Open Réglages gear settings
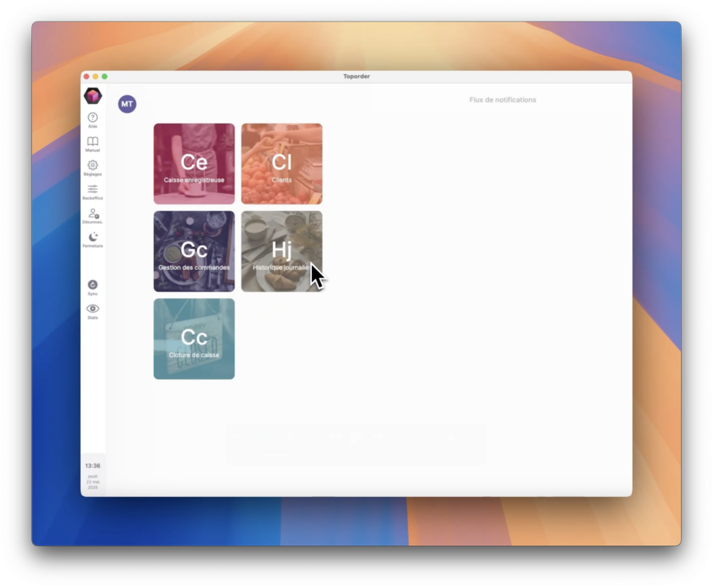Screen dimensions: 713x588 click(93, 166)
